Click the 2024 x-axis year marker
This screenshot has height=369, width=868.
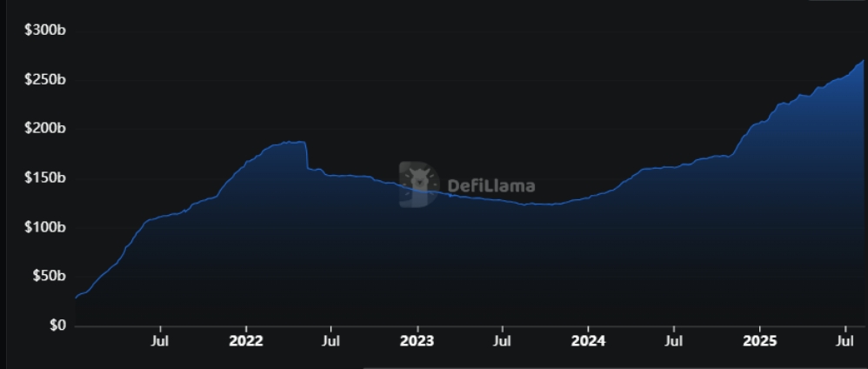coord(588,341)
